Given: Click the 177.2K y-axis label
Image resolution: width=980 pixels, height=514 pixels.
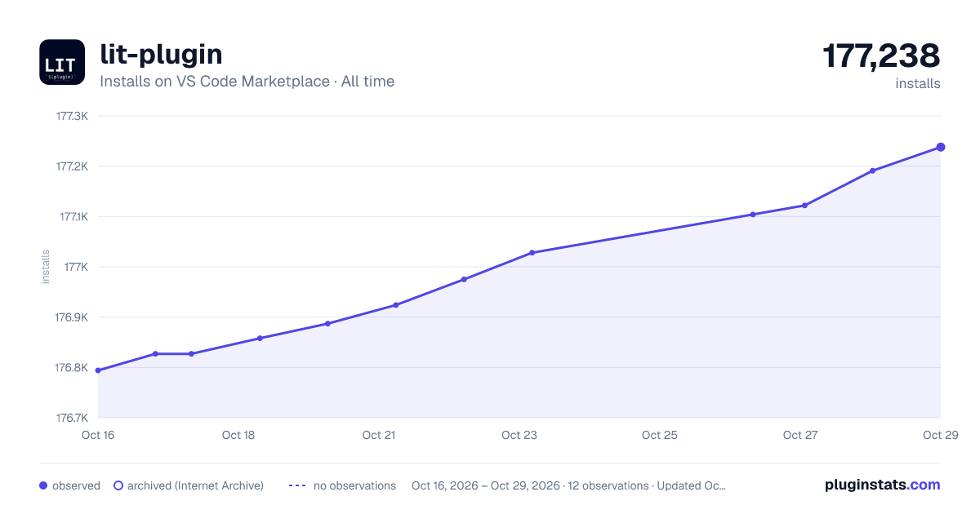Looking at the screenshot, I should click(72, 166).
